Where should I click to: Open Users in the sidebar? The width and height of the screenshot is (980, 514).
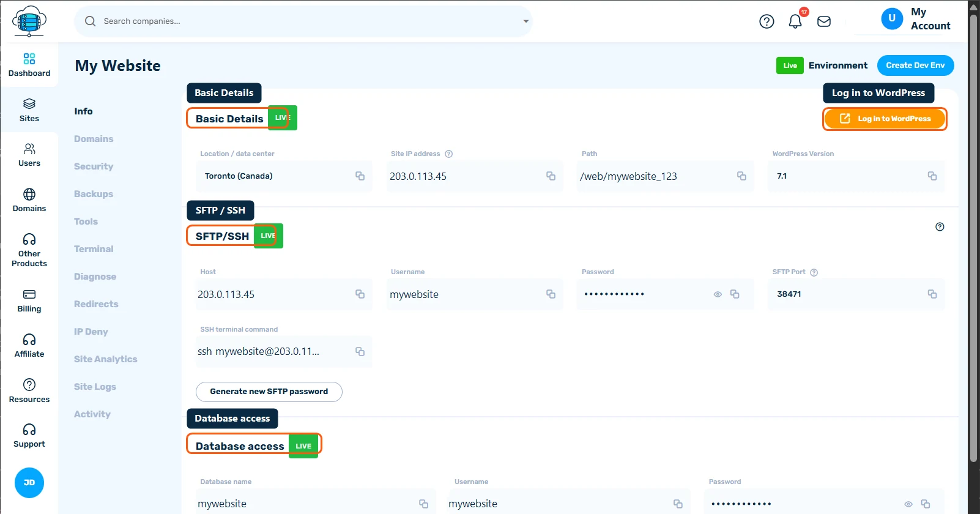pos(29,155)
